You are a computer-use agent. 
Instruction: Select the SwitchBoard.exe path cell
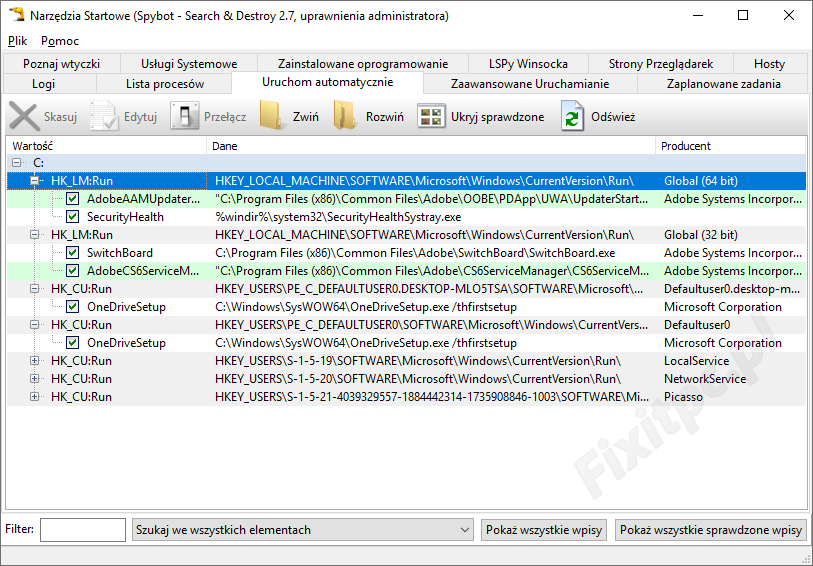coord(415,253)
